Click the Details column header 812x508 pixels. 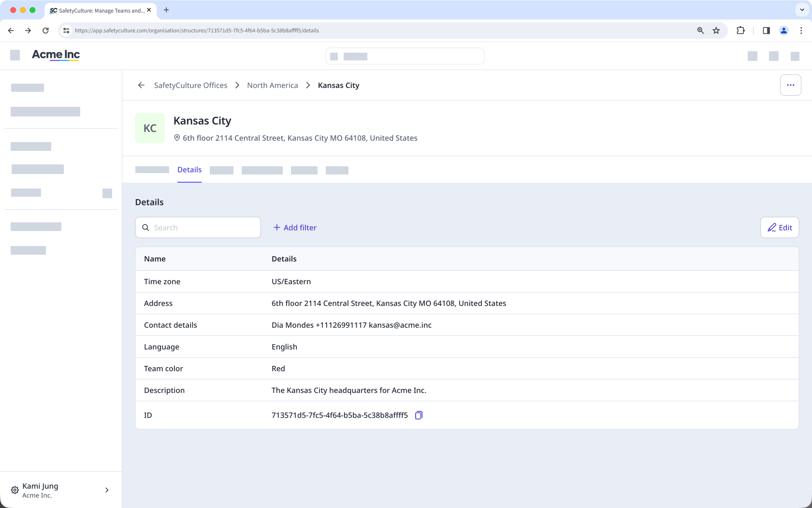coord(284,259)
